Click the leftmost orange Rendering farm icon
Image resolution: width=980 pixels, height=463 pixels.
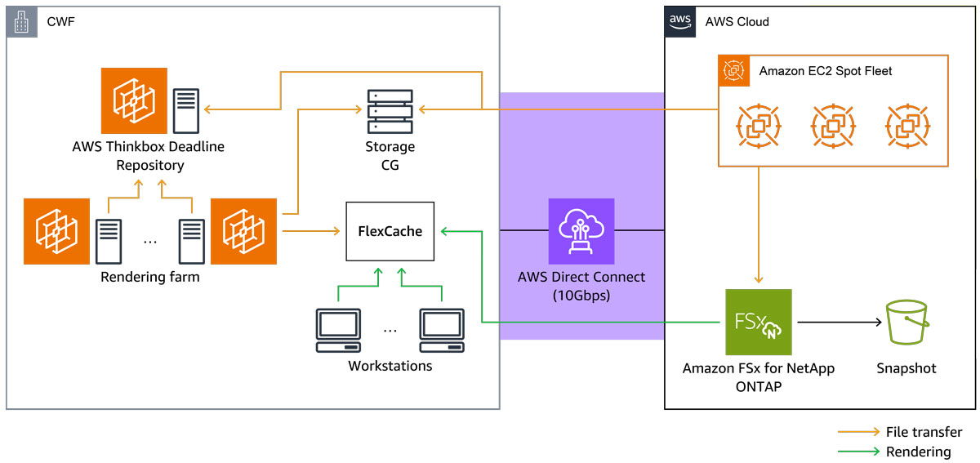point(56,231)
